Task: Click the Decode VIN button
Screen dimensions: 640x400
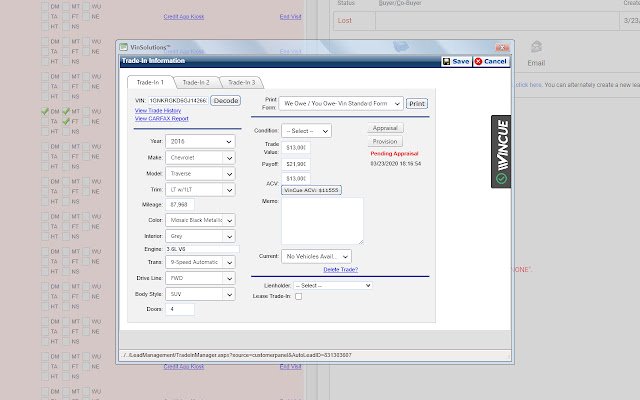Action: 226,100
